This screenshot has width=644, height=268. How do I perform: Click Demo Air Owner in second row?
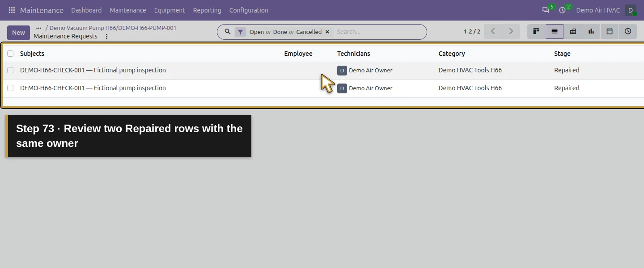[x=370, y=88]
